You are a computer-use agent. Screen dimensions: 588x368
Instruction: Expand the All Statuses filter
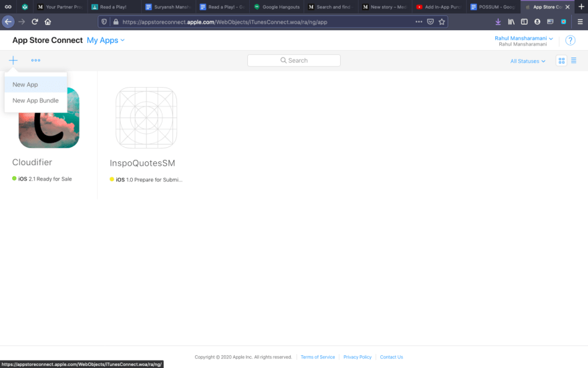click(x=528, y=61)
